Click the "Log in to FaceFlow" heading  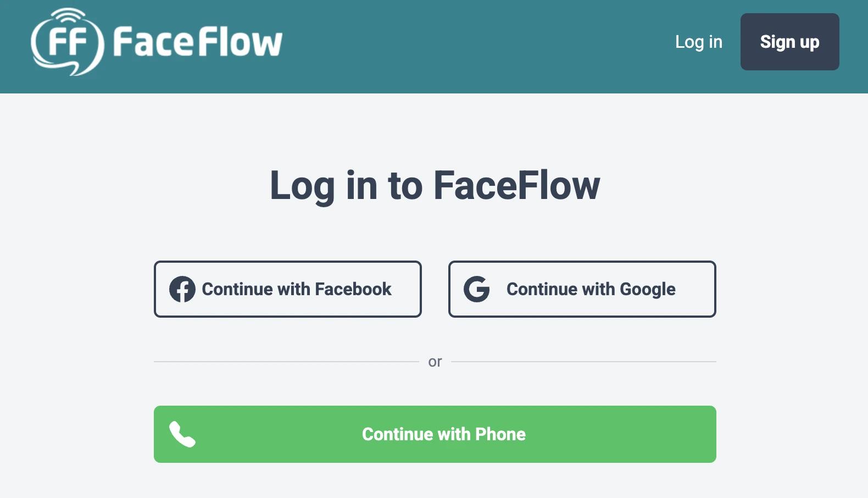(435, 186)
